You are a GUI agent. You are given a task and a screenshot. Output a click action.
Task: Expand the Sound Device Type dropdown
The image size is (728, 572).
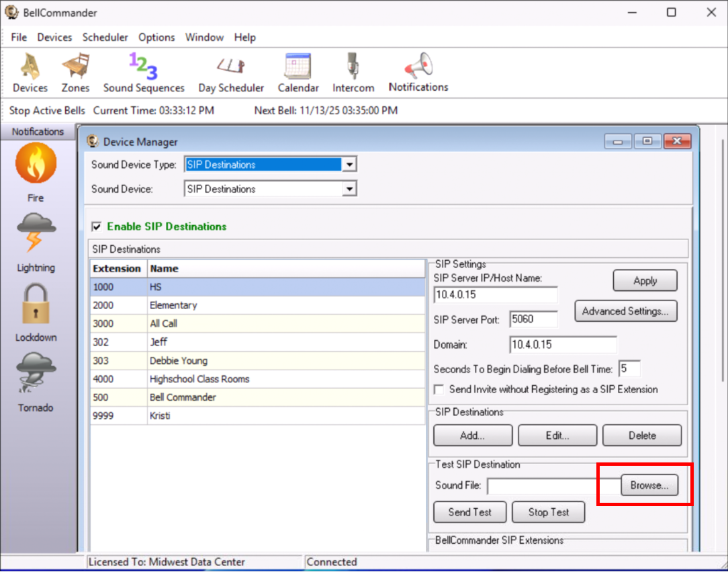(x=349, y=165)
